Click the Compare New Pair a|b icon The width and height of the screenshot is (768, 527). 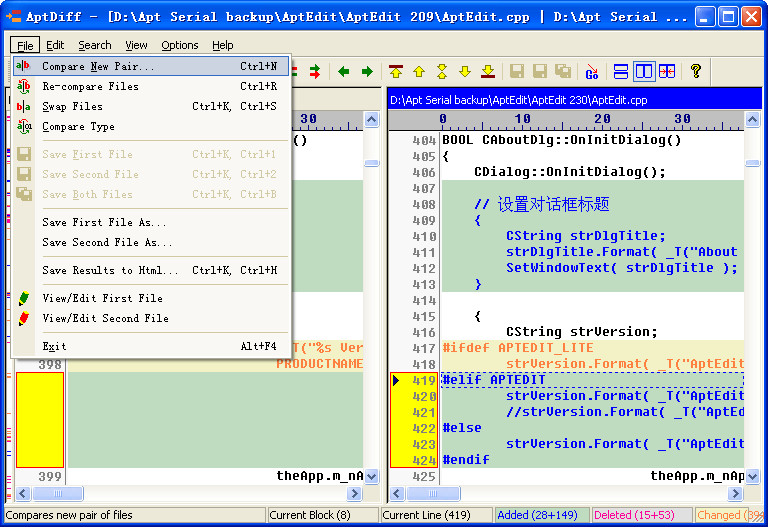(x=24, y=66)
